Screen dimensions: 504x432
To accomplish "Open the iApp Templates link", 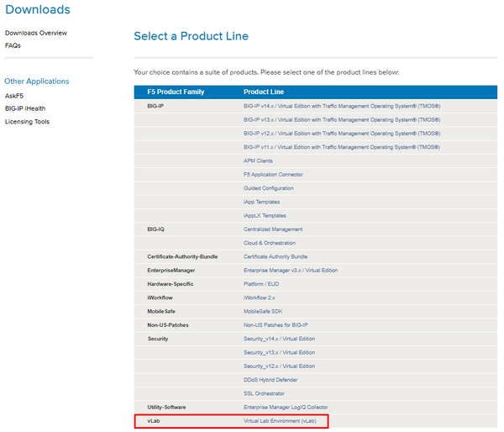I will coord(261,202).
